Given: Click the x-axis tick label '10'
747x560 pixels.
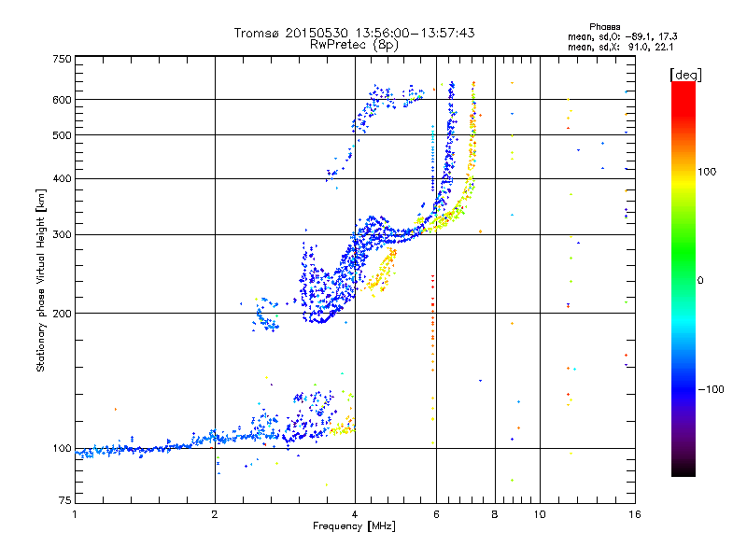Looking at the screenshot, I should coord(540,514).
